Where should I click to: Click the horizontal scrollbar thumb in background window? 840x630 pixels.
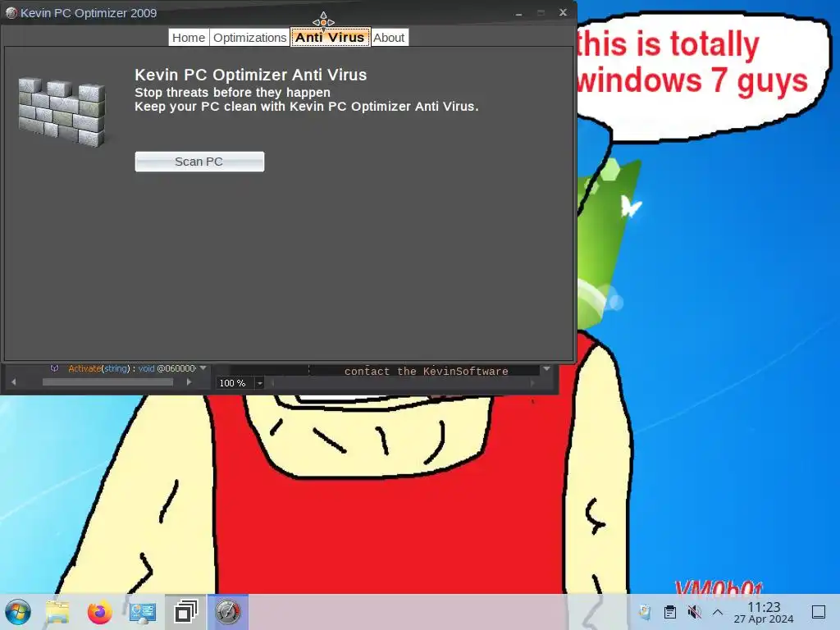107,382
